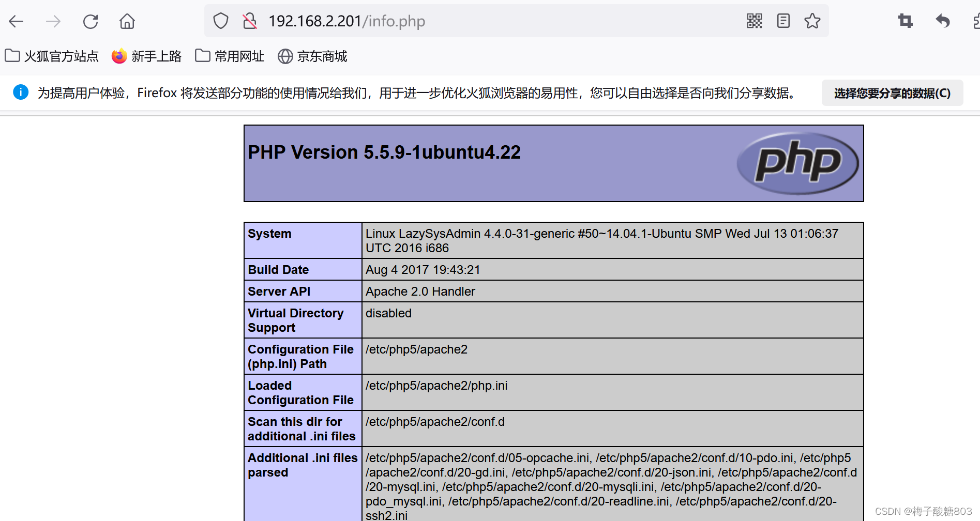
Task: Click the undo arrow toolbar icon
Action: point(943,21)
